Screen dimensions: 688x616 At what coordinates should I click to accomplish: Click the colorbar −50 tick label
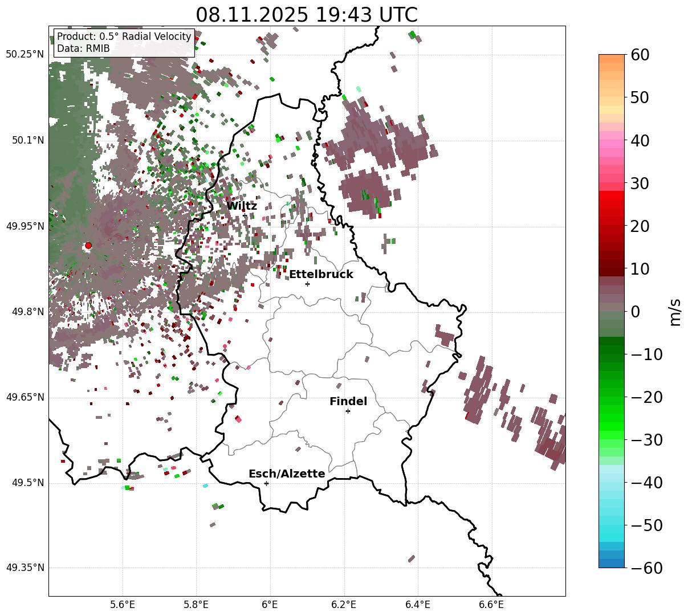click(646, 525)
